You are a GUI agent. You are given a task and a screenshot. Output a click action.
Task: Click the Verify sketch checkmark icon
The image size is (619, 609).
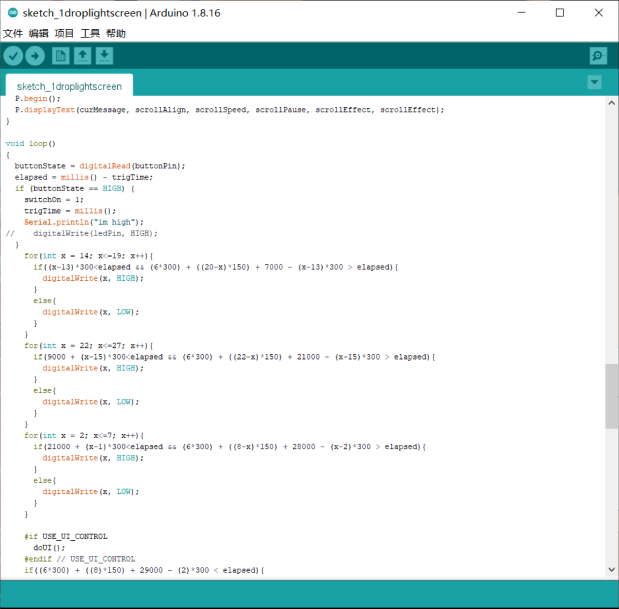coord(13,56)
